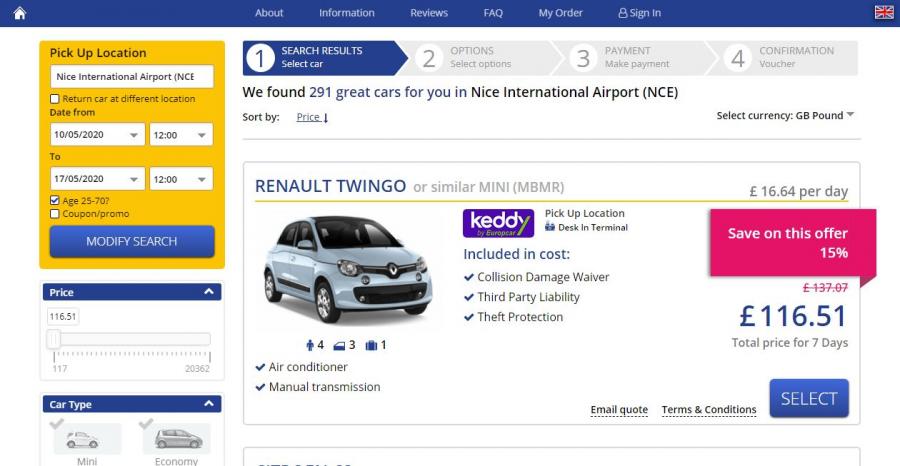Click SELECT for the Renault Twingo

point(809,398)
